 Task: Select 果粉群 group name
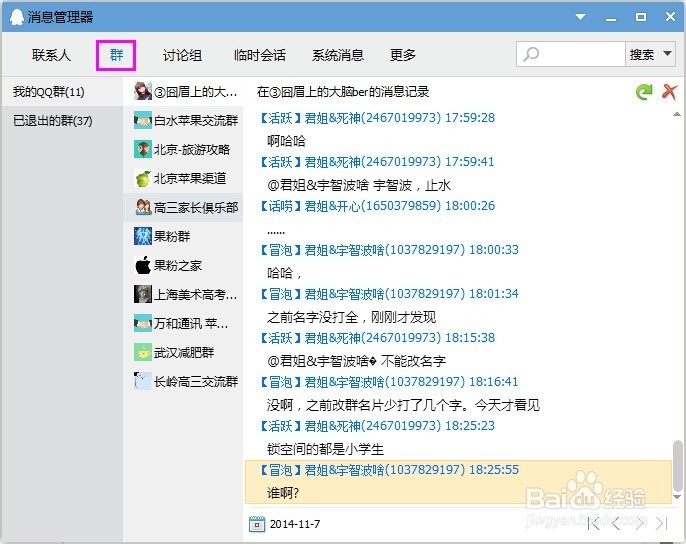click(172, 236)
